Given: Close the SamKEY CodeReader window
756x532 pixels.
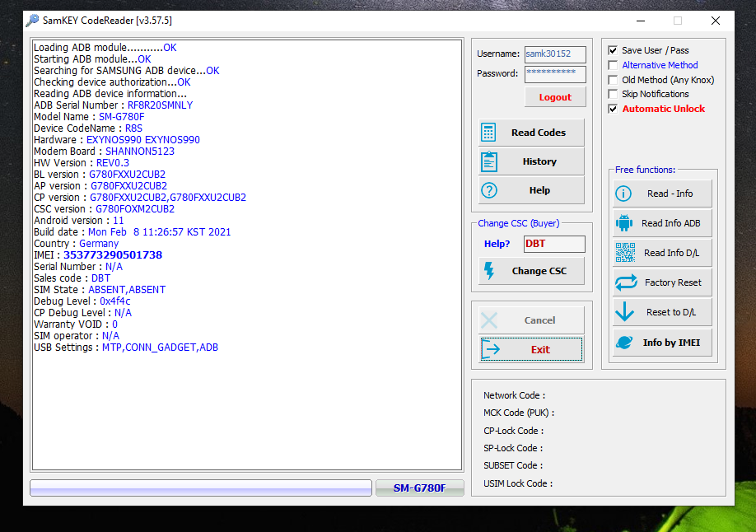Looking at the screenshot, I should [716, 21].
